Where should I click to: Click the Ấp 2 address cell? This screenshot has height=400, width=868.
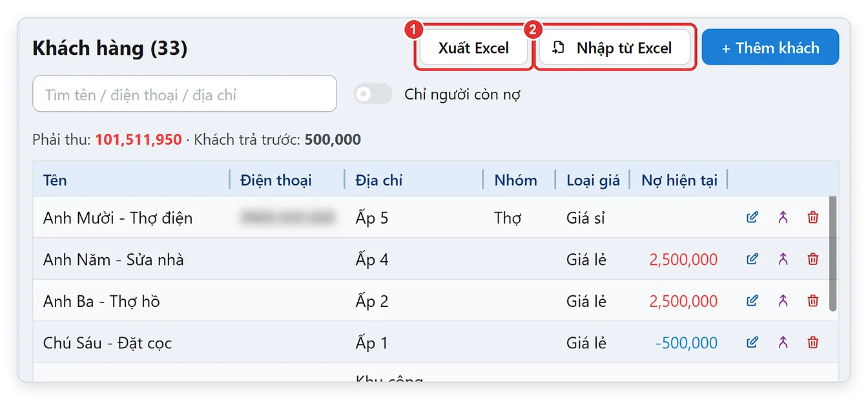tap(372, 300)
